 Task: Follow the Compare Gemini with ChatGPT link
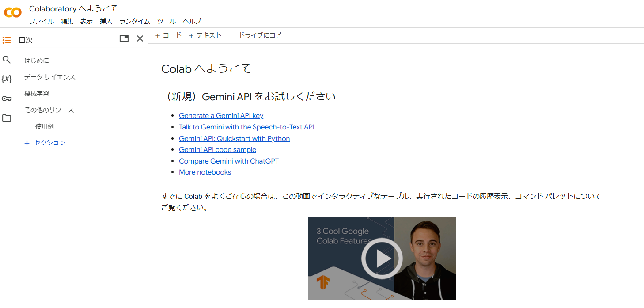tap(228, 161)
